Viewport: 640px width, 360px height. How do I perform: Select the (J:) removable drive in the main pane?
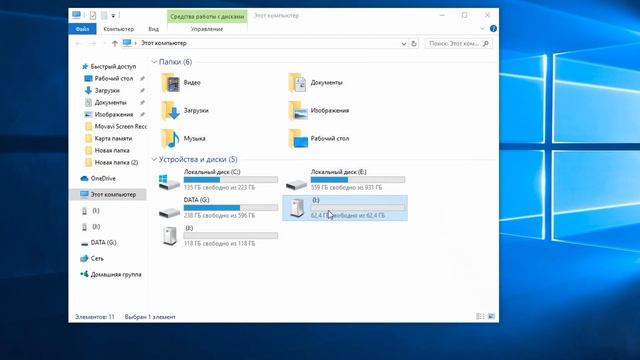point(219,236)
